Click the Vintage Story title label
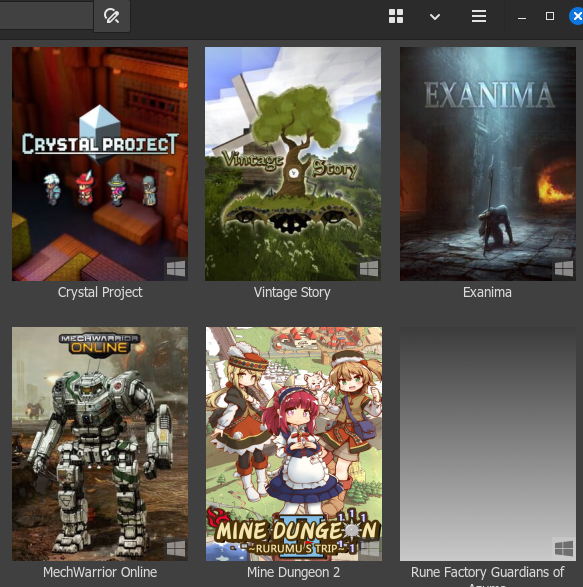This screenshot has height=587, width=583. click(x=292, y=292)
